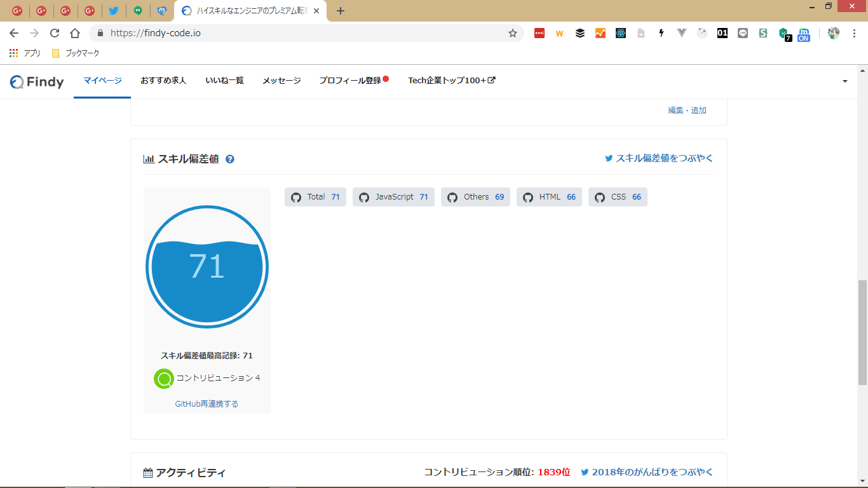Reload the page with the refresh icon
Screen dimensions: 868x488
point(55,33)
